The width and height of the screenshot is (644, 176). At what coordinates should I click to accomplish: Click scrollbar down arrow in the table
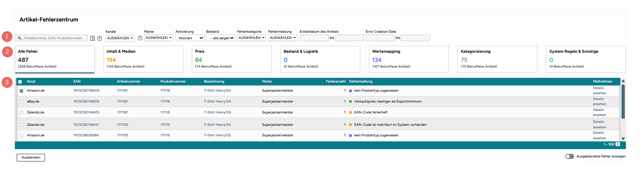(623, 139)
